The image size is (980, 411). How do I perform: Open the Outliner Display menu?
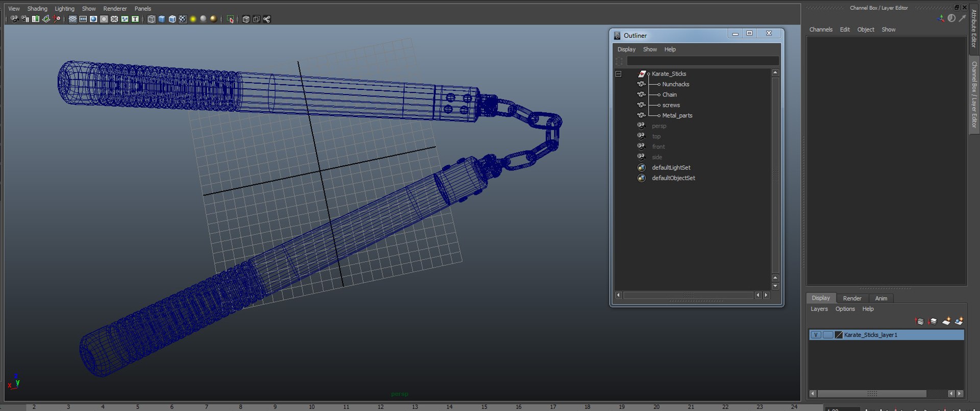pyautogui.click(x=626, y=50)
